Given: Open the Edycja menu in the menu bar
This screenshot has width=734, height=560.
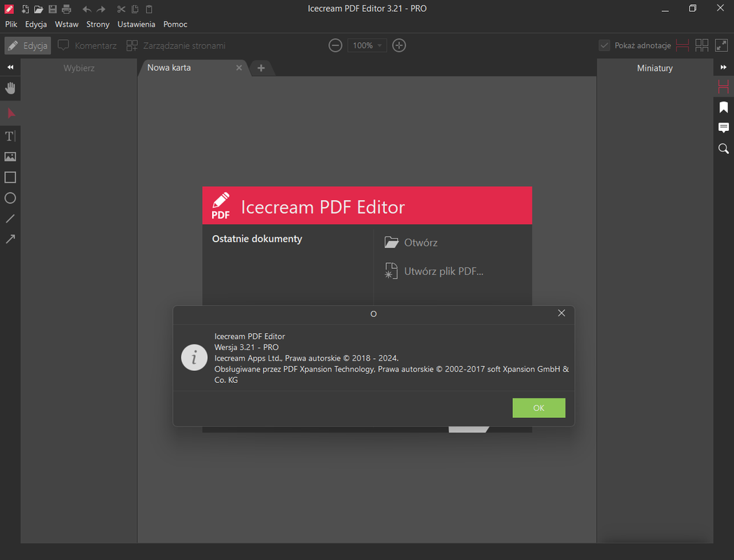Looking at the screenshot, I should (x=36, y=24).
